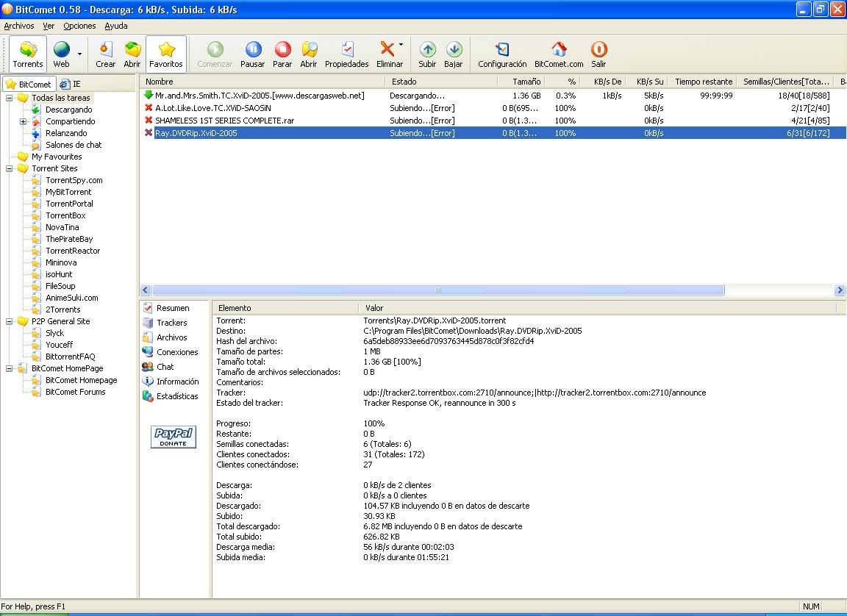Show the Trackers details panel
The width and height of the screenshot is (847, 616).
click(172, 323)
